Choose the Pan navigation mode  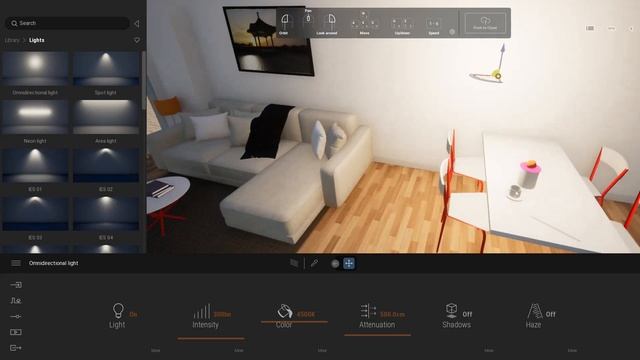click(308, 18)
